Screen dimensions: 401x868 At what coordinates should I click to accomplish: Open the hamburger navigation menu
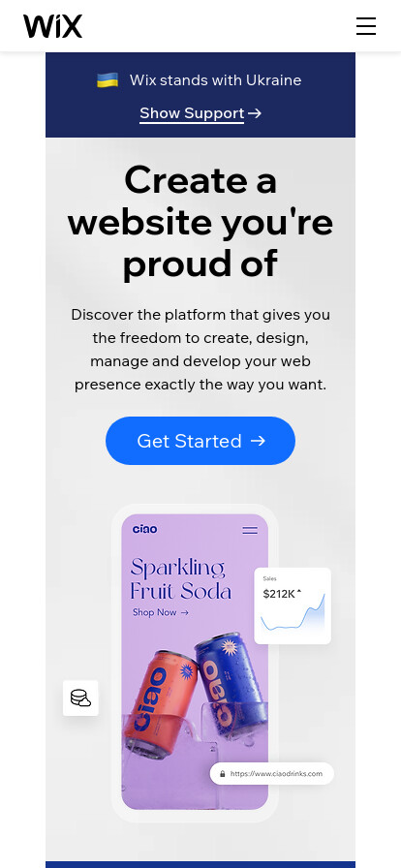[365, 26]
